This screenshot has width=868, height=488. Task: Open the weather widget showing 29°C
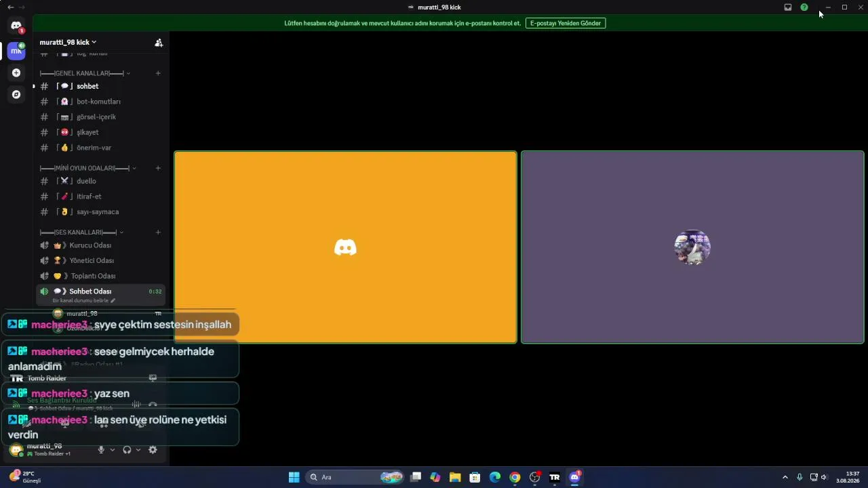[x=26, y=477]
